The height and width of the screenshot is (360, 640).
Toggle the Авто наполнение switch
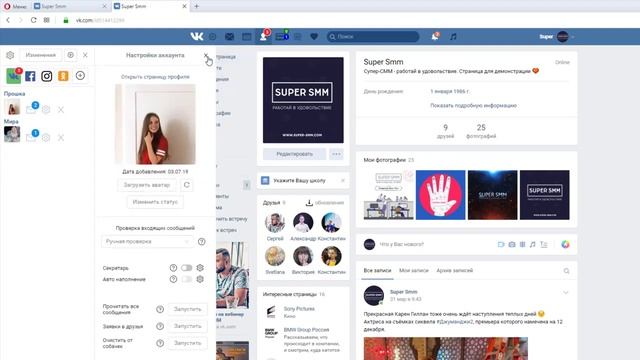coord(187,279)
